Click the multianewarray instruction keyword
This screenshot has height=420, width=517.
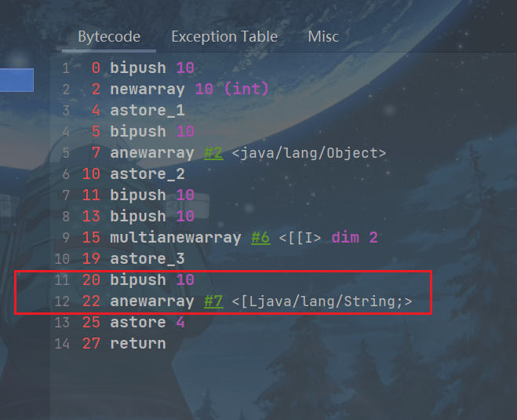[175, 238]
